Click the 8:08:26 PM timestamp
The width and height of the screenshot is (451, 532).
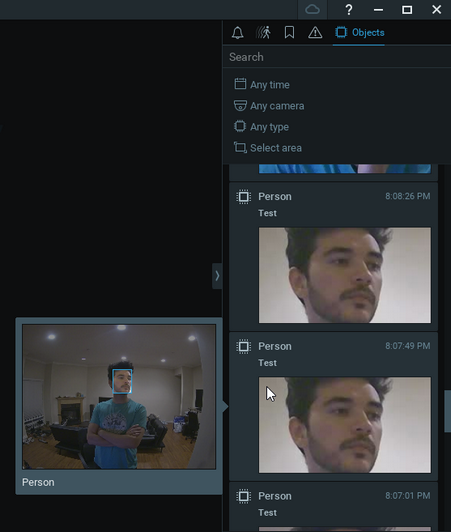click(x=408, y=196)
